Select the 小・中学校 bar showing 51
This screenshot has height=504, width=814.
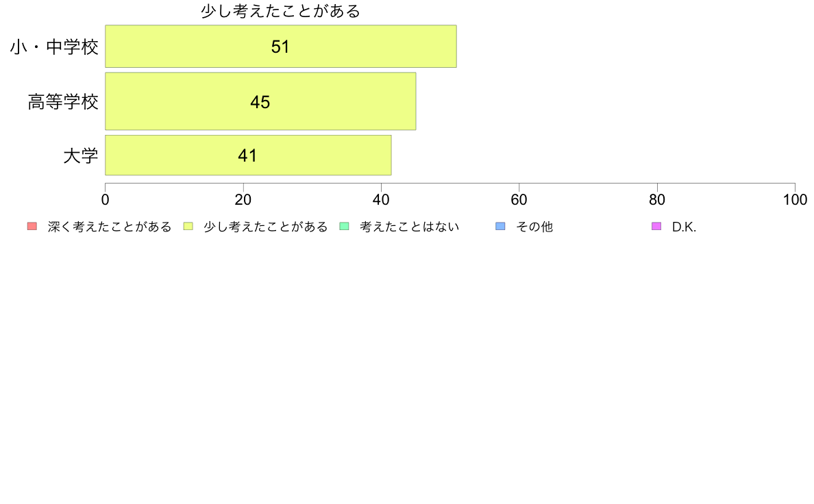281,46
